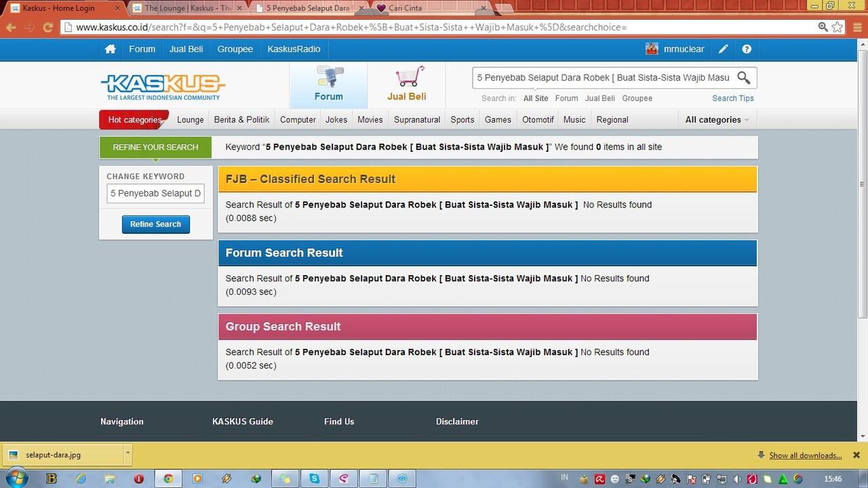The height and width of the screenshot is (488, 868).
Task: Open KaskusRadio in top bar
Action: click(294, 49)
